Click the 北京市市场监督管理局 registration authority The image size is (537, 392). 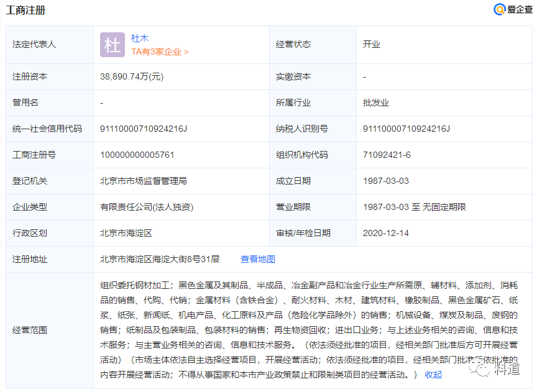pos(144,181)
